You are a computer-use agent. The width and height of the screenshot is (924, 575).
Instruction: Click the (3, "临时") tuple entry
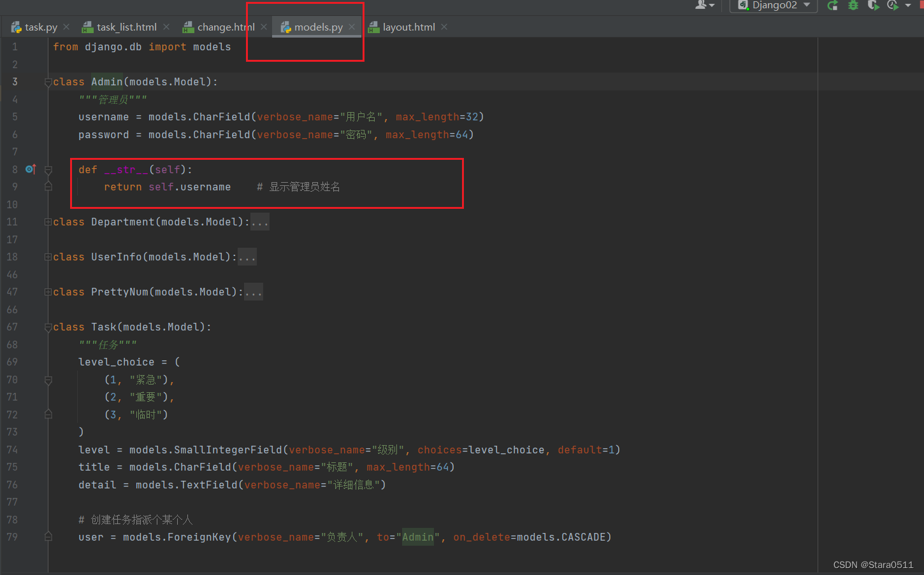pos(136,415)
